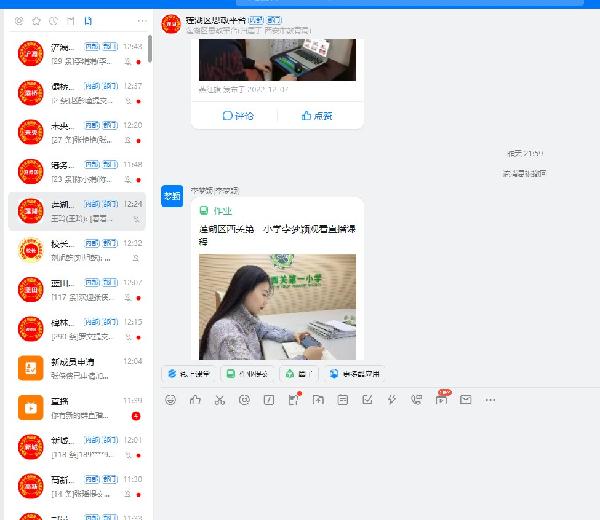The height and width of the screenshot is (520, 600).
Task: Click the 评论 comment button
Action: tap(238, 116)
